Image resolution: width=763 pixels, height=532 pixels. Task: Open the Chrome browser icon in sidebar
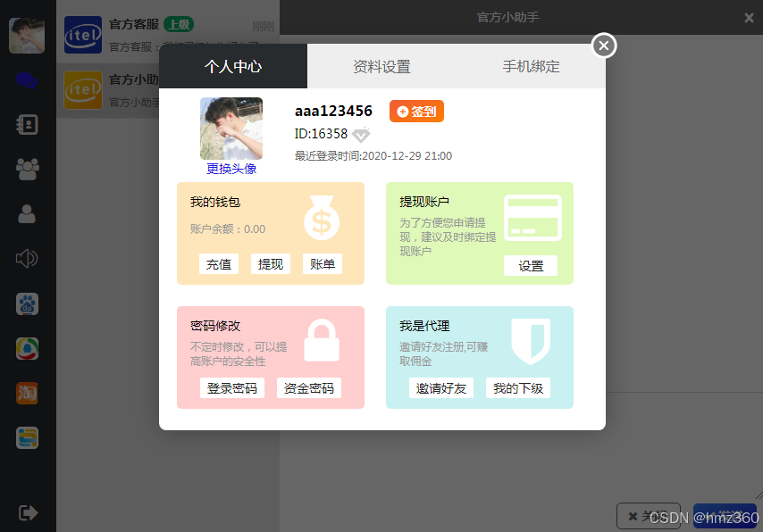(27, 349)
